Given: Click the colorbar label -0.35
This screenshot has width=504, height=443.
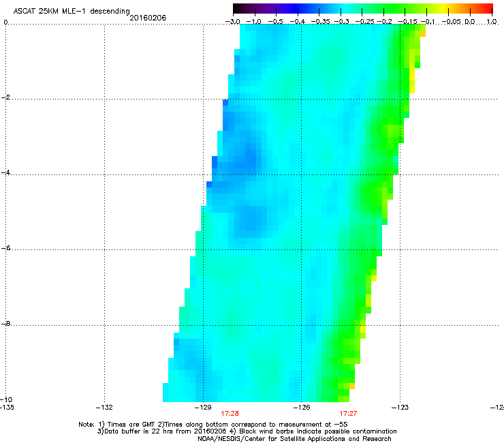Looking at the screenshot, I should pos(320,22).
